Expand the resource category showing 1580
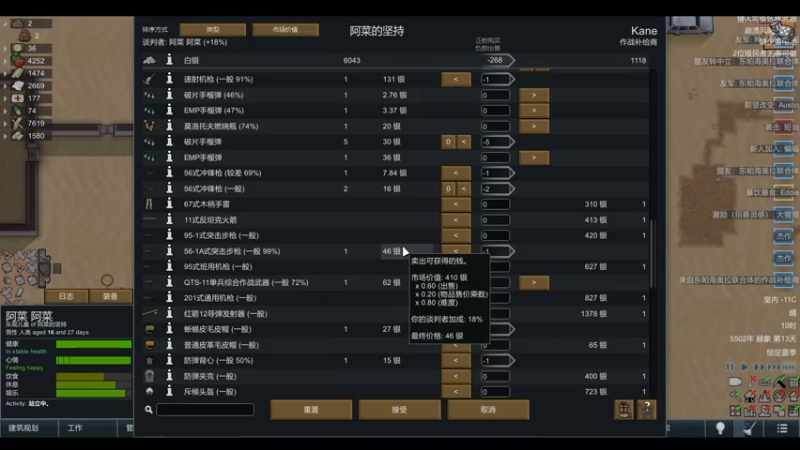The width and height of the screenshot is (800, 450). click(x=5, y=136)
